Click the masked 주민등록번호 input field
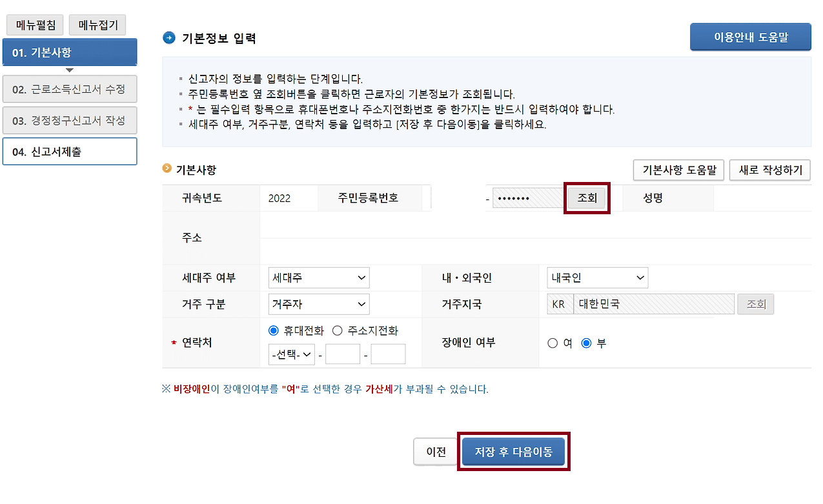The image size is (823, 504). coord(527,198)
